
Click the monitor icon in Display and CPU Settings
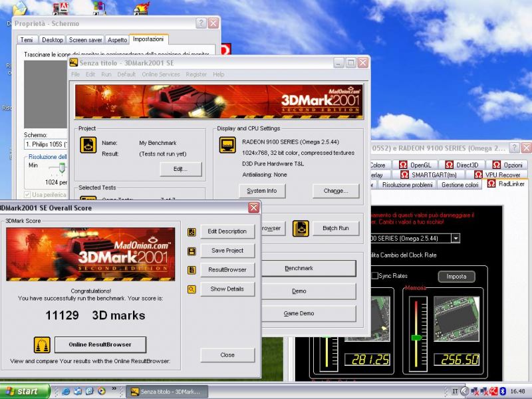[x=227, y=145]
